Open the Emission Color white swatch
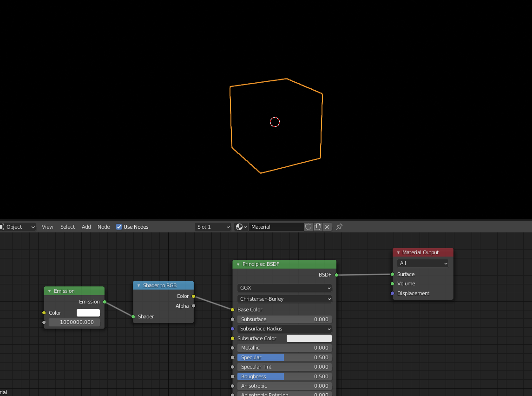Screen dimensions: 532x396 click(x=87, y=313)
